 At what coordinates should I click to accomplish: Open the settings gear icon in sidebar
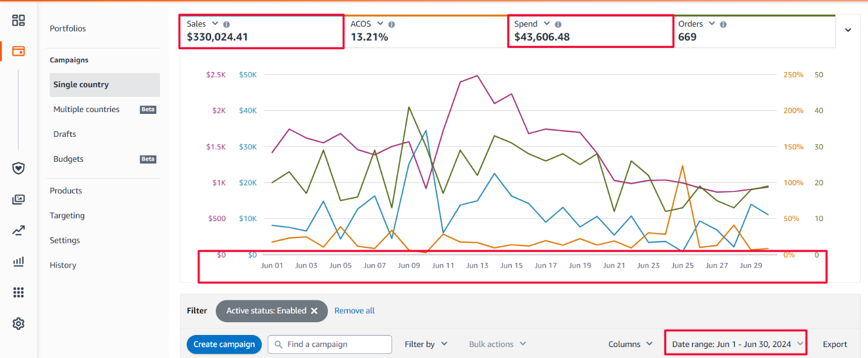[18, 324]
